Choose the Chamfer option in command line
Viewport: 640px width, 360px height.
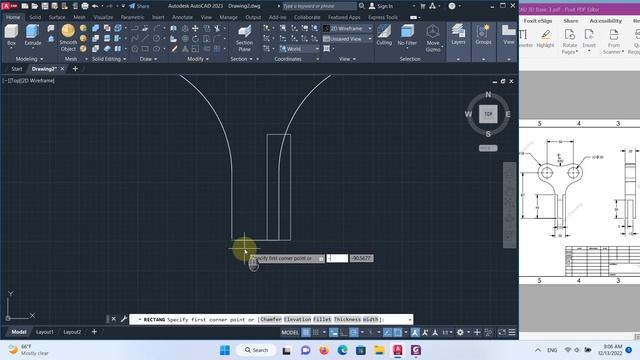[271, 319]
